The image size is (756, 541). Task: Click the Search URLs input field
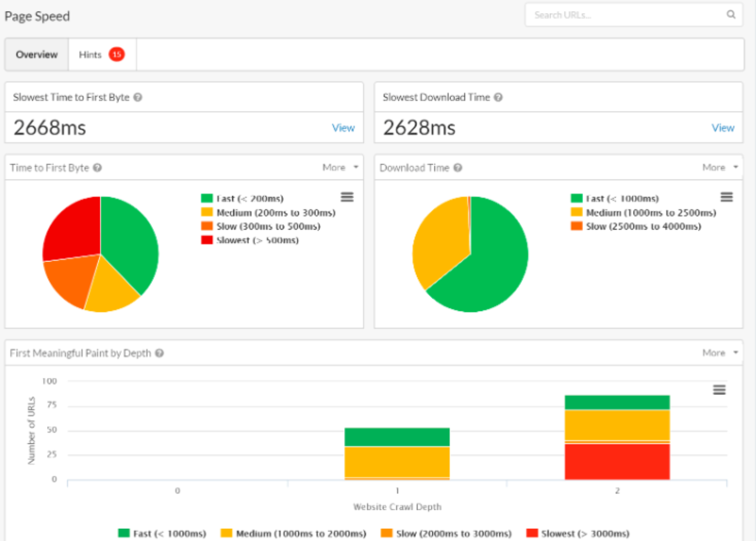(x=605, y=15)
